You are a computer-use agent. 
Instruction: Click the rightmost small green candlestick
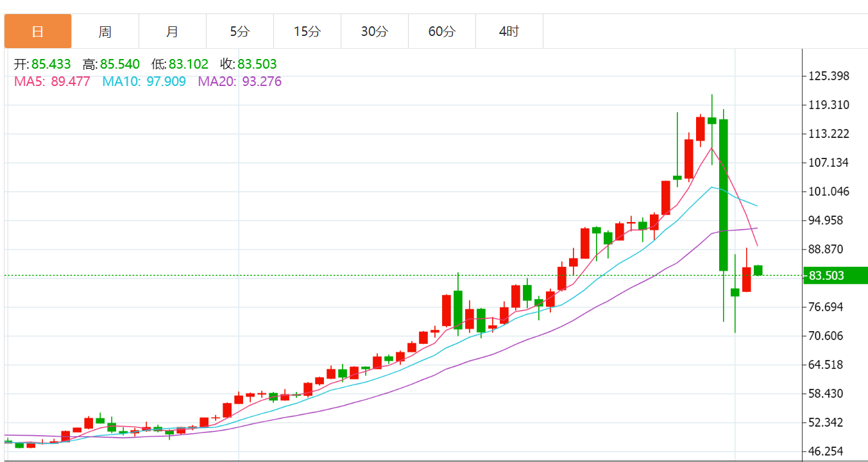point(758,270)
